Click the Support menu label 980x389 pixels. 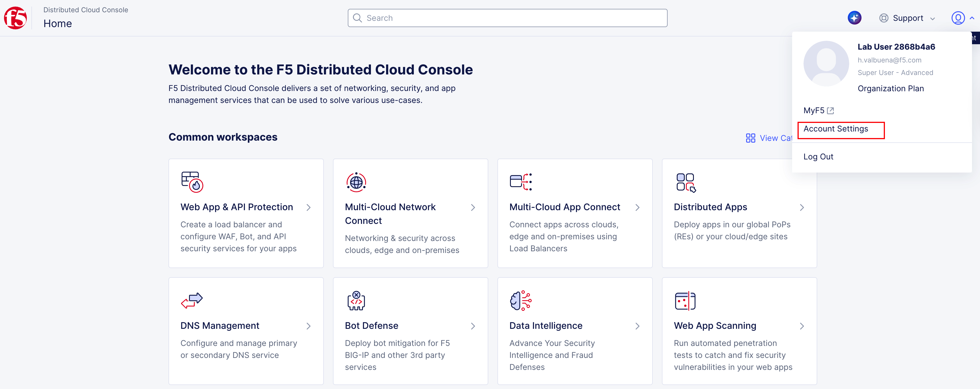908,18
